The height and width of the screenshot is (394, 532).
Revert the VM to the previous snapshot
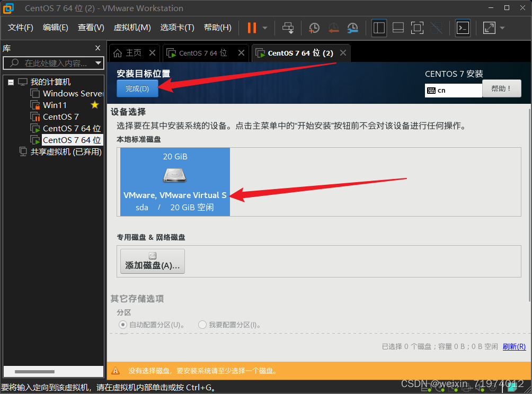(x=333, y=28)
